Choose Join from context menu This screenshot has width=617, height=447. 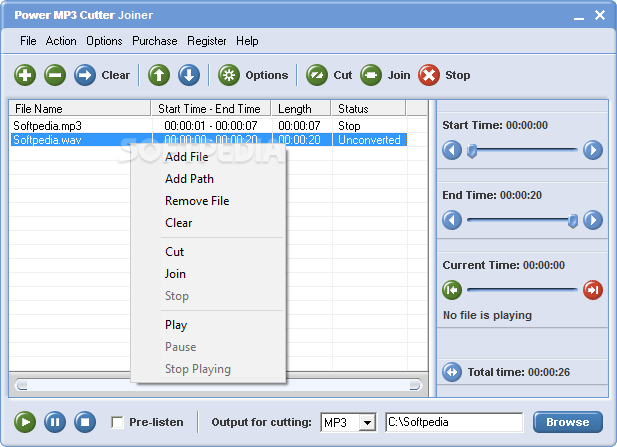click(x=208, y=274)
